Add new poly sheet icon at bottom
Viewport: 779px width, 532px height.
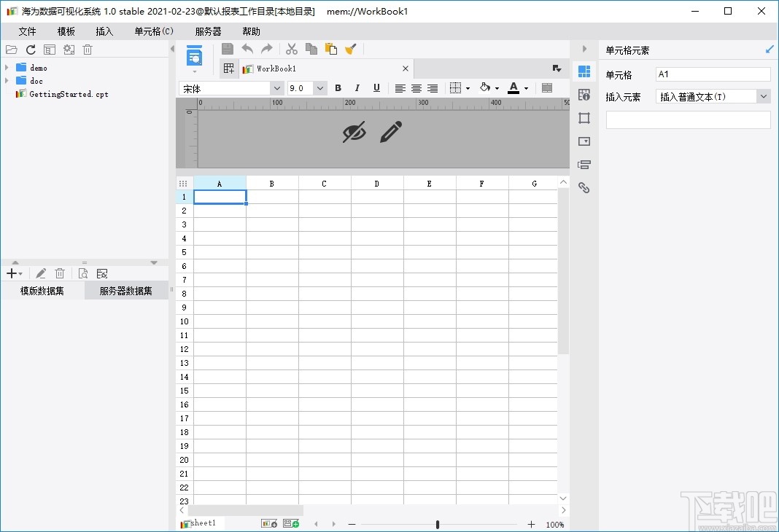(291, 523)
